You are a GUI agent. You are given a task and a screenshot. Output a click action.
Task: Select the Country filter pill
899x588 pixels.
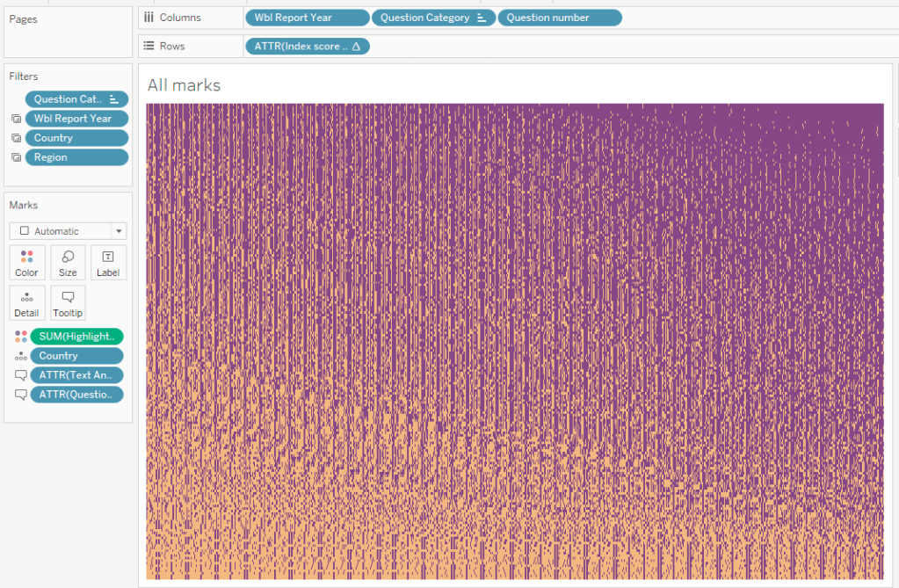coord(76,138)
